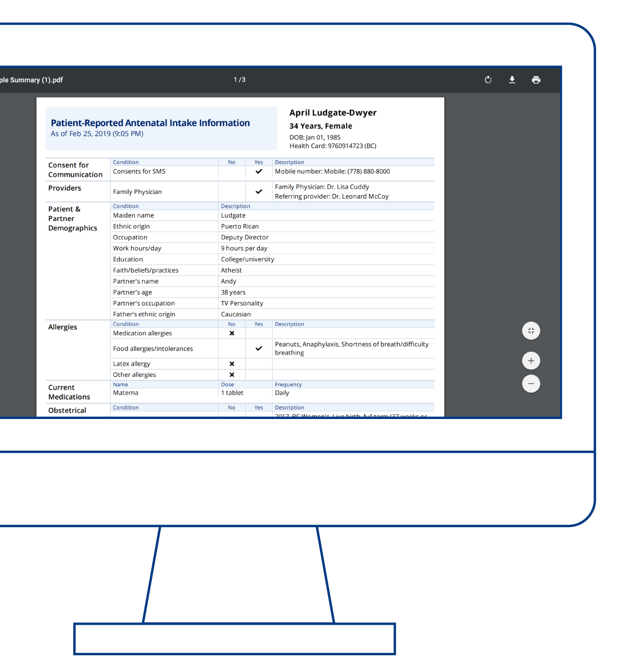Click the Materna medication name
This screenshot has width=621, height=672.
pos(125,393)
